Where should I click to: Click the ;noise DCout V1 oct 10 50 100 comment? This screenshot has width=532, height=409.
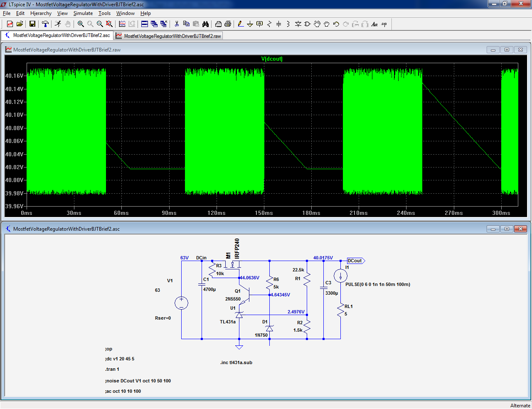click(138, 381)
